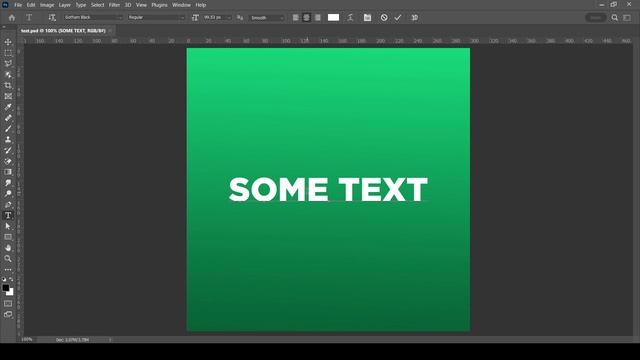Select the History Brush tool

(x=8, y=150)
